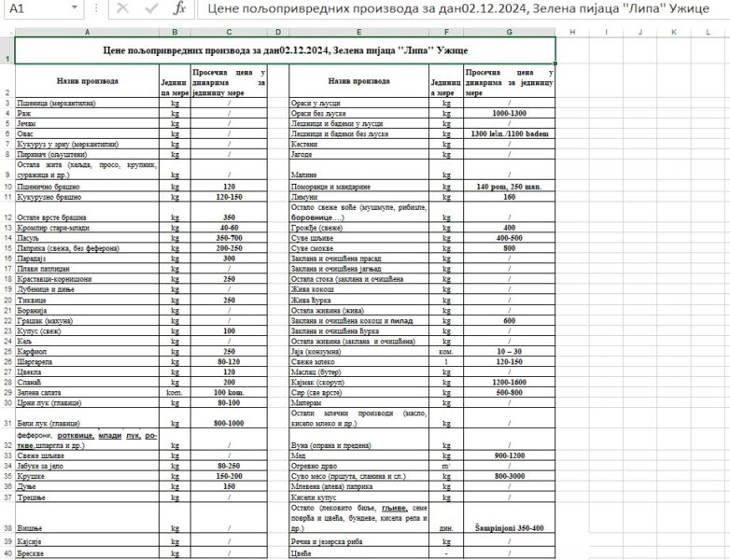Click the 'Назив производа' header in column E

point(359,81)
